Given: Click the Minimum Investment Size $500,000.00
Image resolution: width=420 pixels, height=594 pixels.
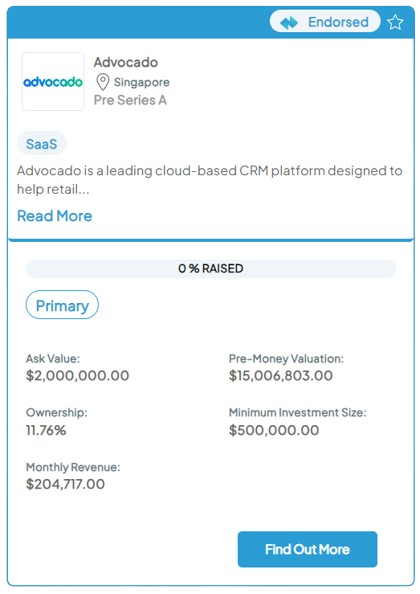Looking at the screenshot, I should (x=274, y=430).
